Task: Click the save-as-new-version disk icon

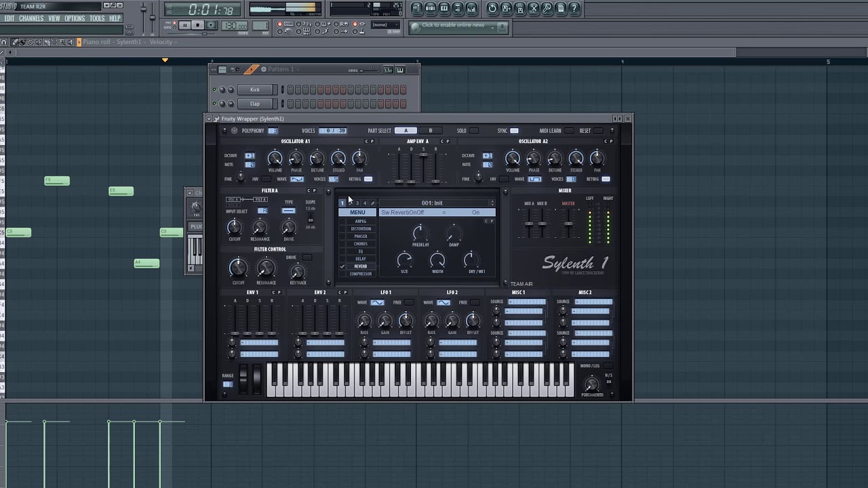Action: click(506, 9)
